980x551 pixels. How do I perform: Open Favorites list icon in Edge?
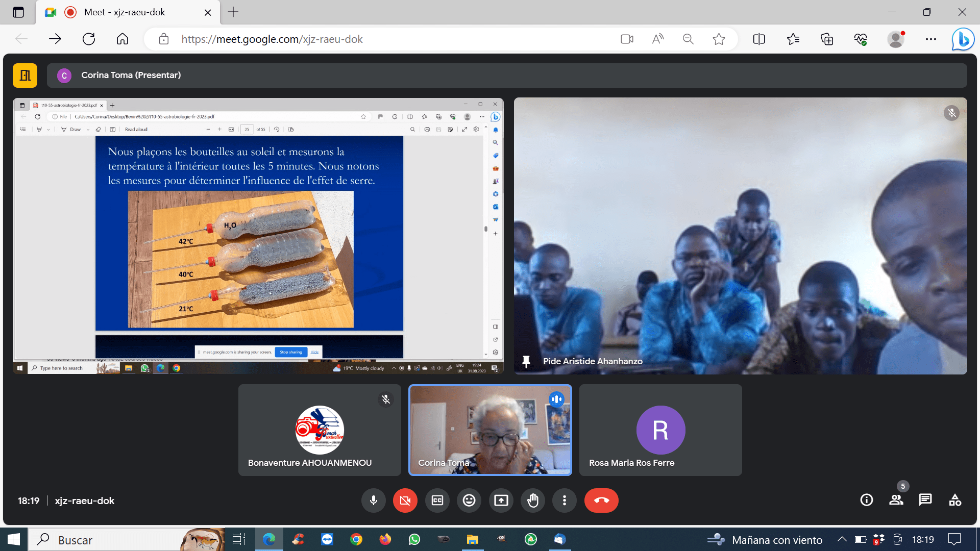[793, 39]
